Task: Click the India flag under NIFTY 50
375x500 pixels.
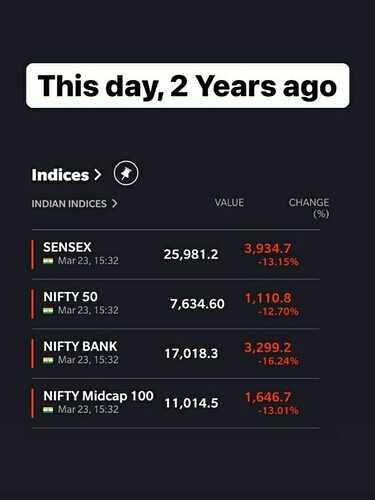Action: point(48,310)
